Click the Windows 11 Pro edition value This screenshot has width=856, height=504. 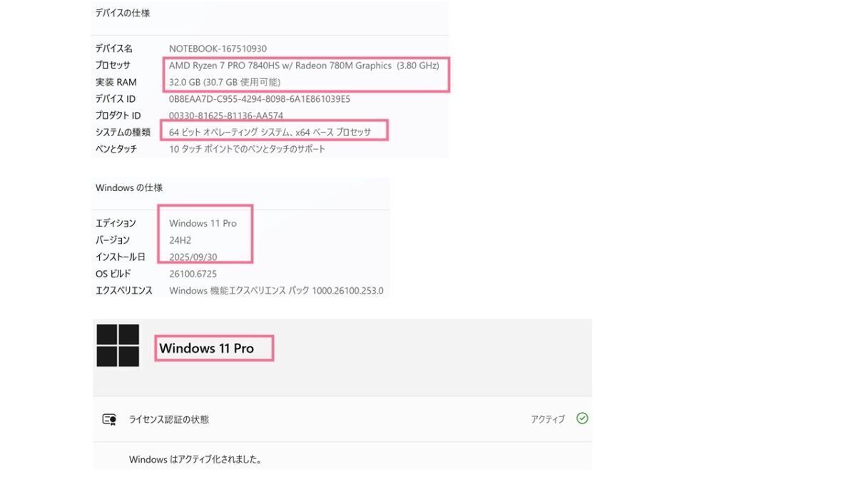(x=203, y=223)
